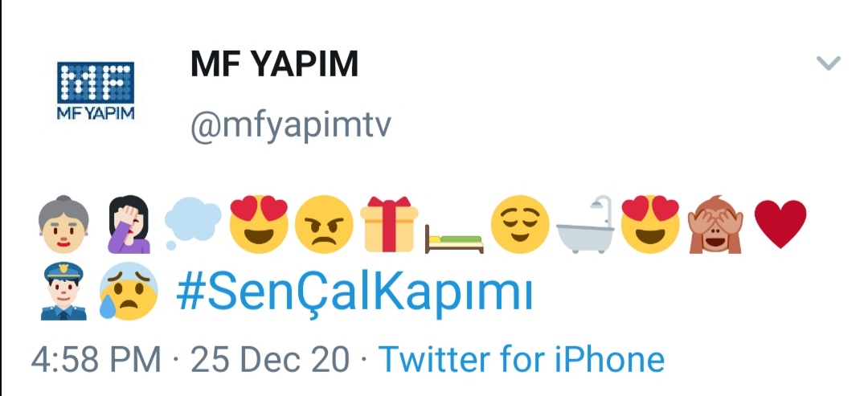Open the #SenÇalKapımı hashtag

pyautogui.click(x=354, y=294)
